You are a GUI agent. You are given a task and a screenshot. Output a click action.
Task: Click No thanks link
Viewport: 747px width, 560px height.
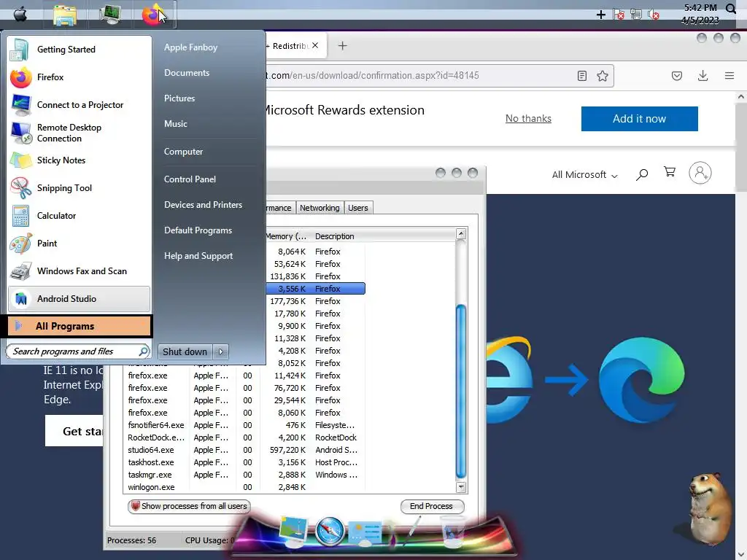pos(528,118)
